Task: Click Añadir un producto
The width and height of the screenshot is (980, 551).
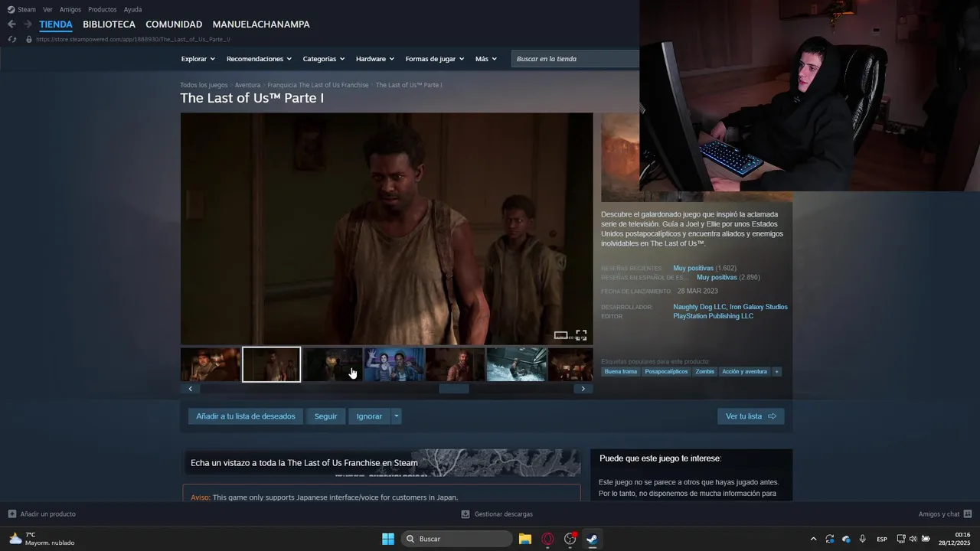Action: point(42,514)
